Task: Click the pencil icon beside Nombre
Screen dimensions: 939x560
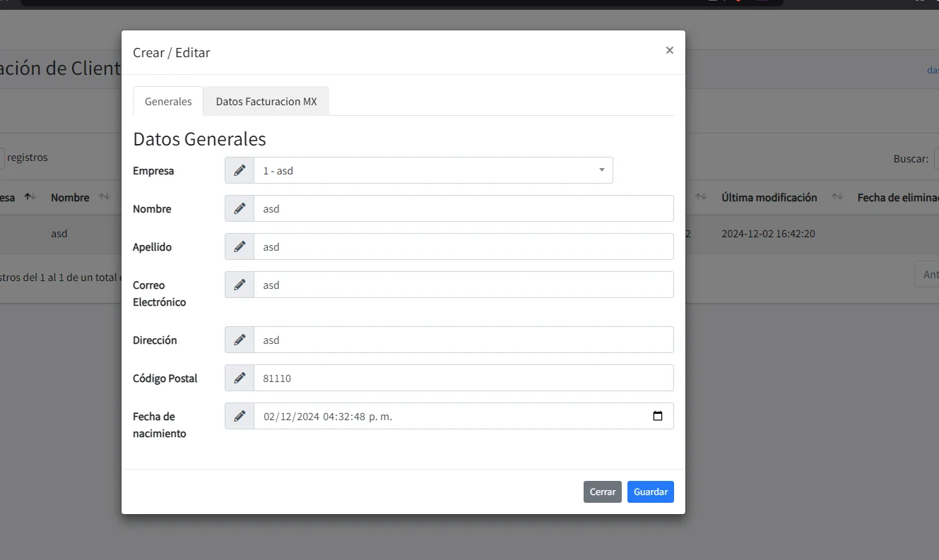Action: [x=240, y=208]
